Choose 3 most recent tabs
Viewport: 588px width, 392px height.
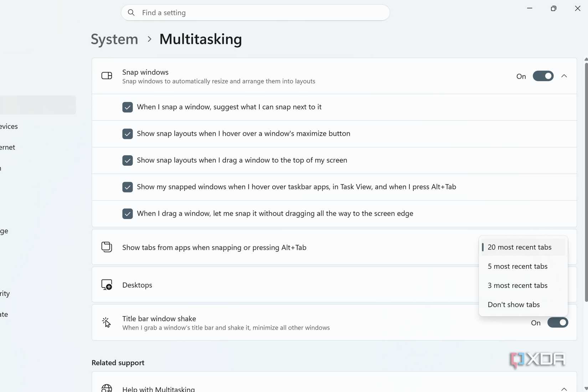(x=523, y=285)
